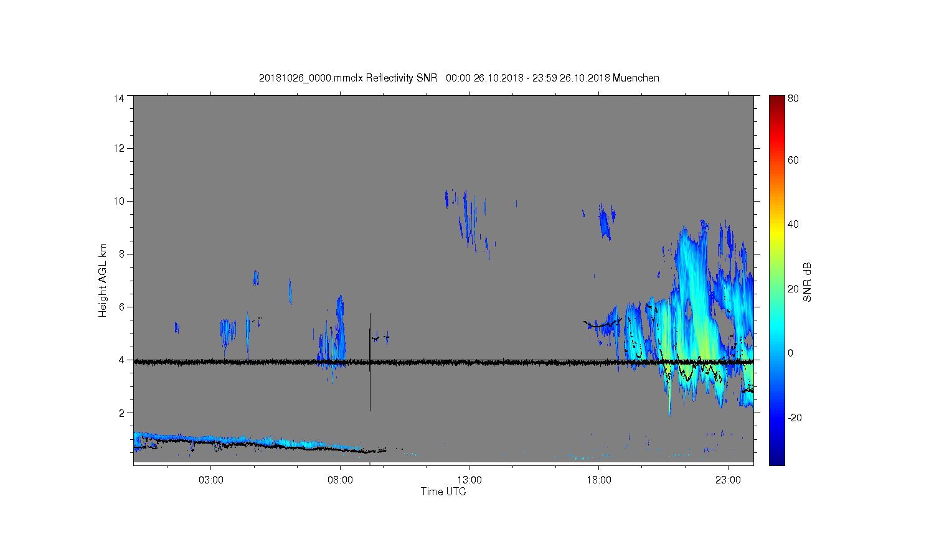The width and height of the screenshot is (934, 560).
Task: Click the '60' colorbar value label
Action: [x=793, y=161]
